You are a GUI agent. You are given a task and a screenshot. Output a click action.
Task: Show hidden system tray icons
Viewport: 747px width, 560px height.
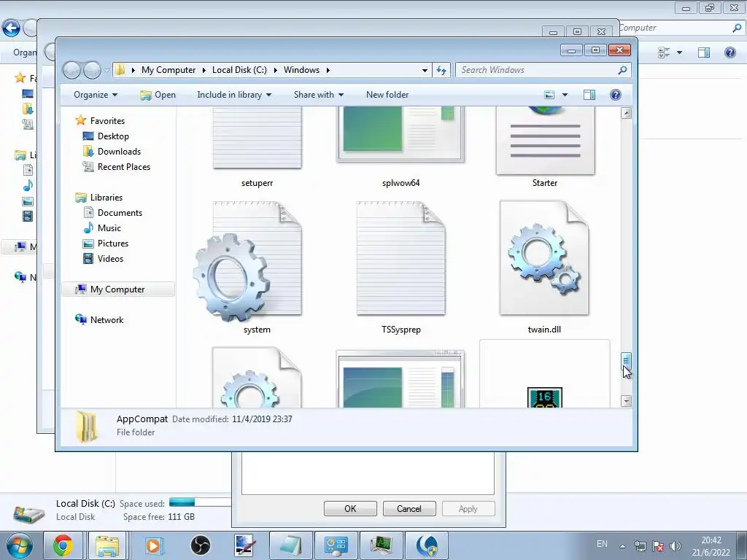click(x=622, y=546)
